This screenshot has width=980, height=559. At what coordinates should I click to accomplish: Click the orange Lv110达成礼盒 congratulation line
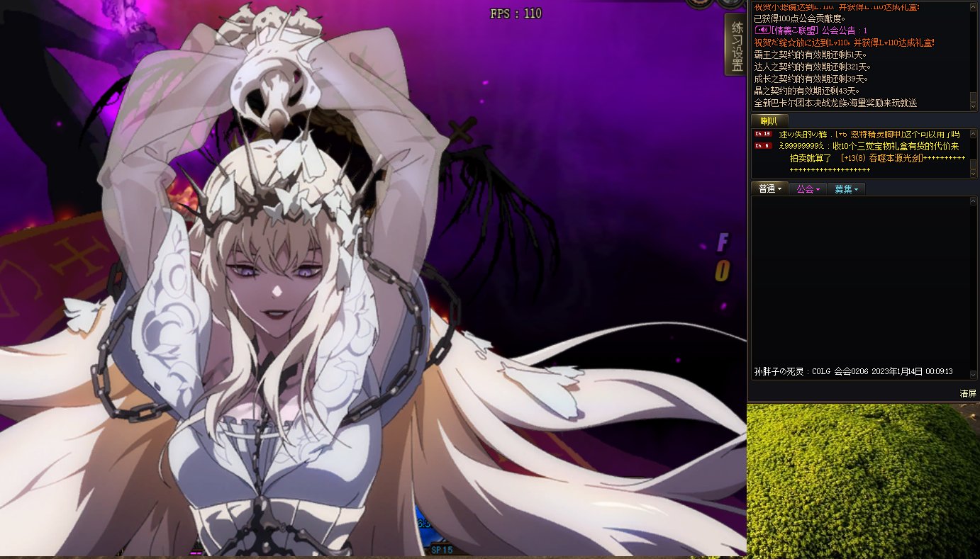click(844, 43)
